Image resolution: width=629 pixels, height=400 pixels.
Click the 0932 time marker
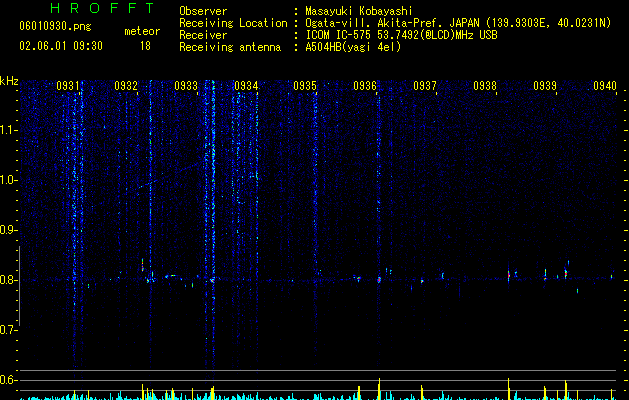(126, 86)
